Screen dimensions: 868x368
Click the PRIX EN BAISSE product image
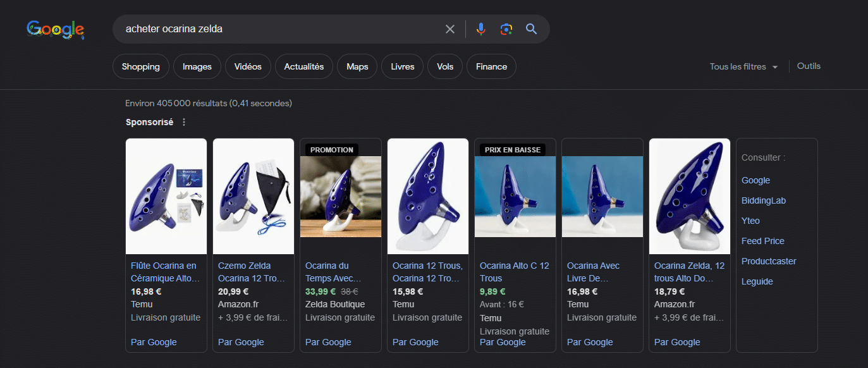coord(515,197)
